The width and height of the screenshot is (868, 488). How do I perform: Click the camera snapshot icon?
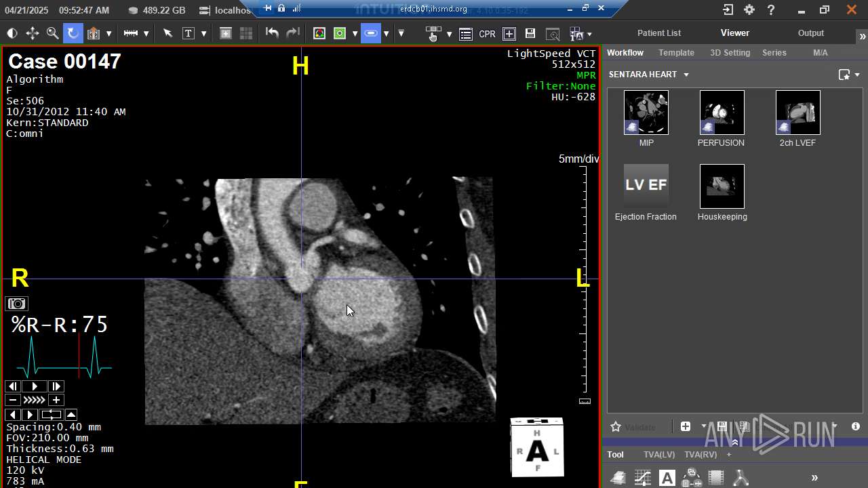pyautogui.click(x=16, y=304)
